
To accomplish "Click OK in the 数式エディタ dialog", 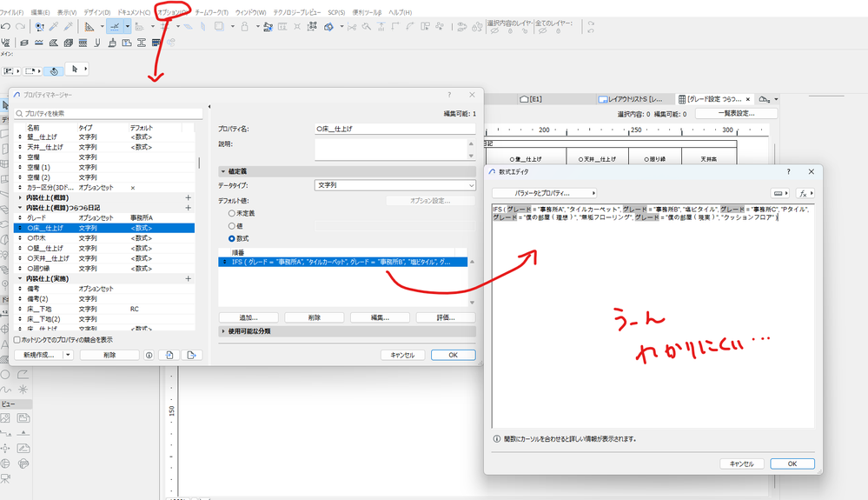I will (x=792, y=463).
